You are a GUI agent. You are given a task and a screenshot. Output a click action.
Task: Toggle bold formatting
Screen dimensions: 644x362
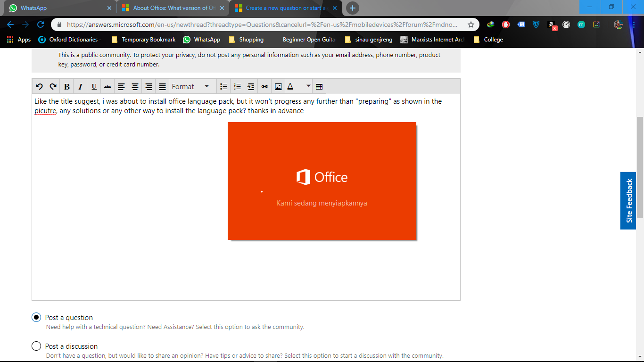[67, 87]
